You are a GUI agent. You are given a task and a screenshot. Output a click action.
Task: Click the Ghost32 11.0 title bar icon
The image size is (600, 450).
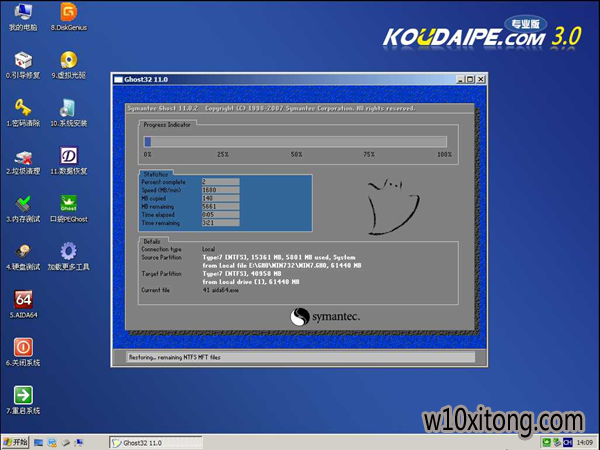(118, 80)
